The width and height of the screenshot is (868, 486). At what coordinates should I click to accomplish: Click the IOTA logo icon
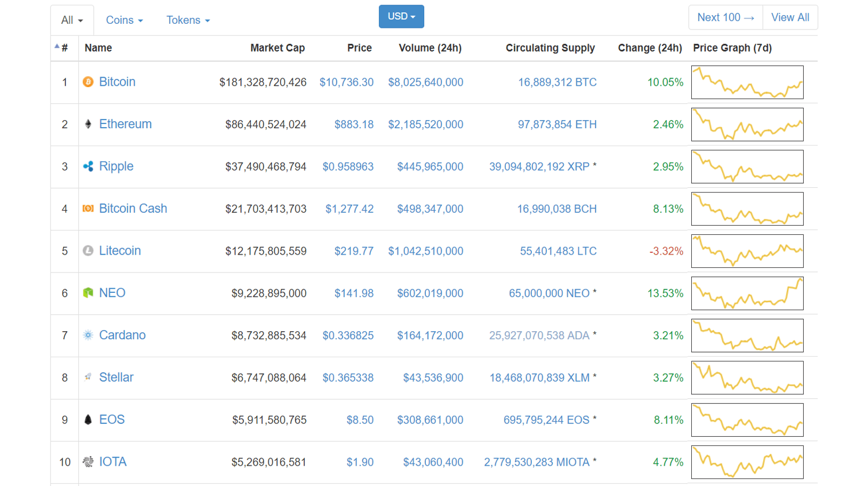coord(88,462)
